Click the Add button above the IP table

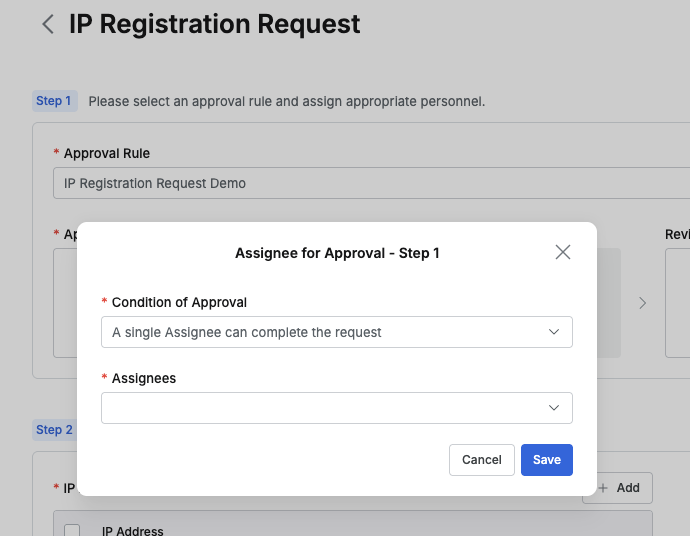click(x=618, y=488)
